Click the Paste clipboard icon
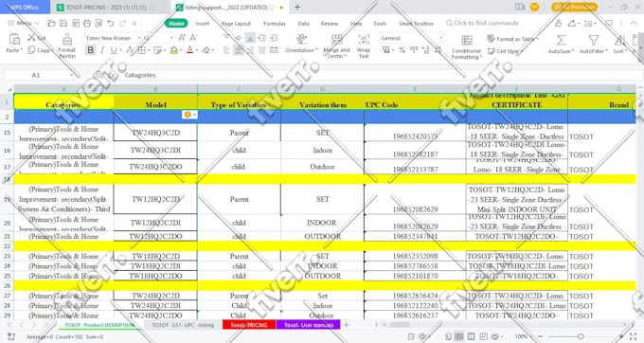644x343 pixels. [x=14, y=39]
